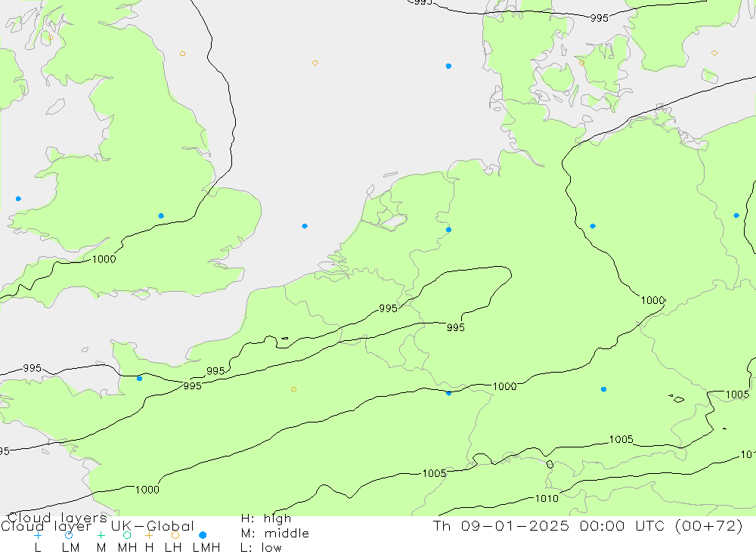
Task: Click the 1000 isobar label over southwest England
Action: click(x=104, y=259)
